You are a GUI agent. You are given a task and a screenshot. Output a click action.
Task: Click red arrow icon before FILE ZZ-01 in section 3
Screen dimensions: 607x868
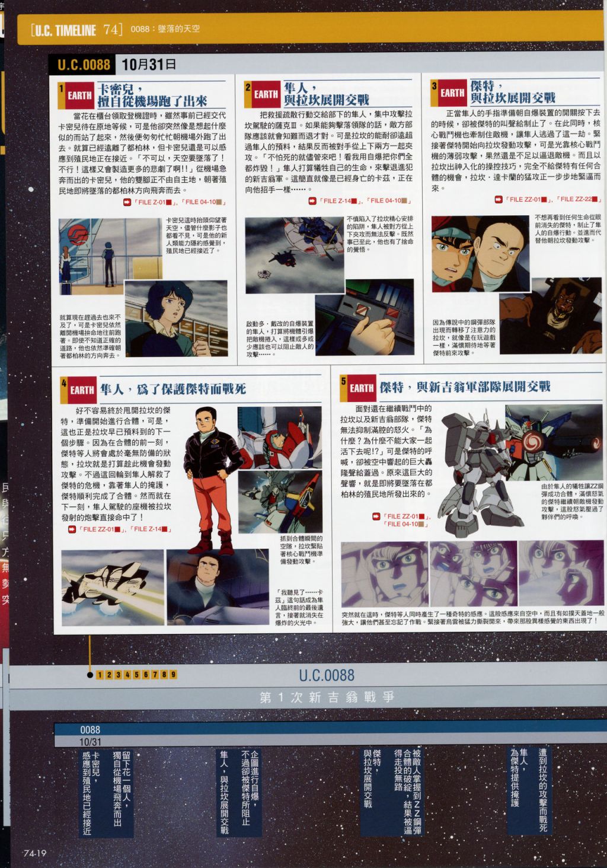(499, 199)
